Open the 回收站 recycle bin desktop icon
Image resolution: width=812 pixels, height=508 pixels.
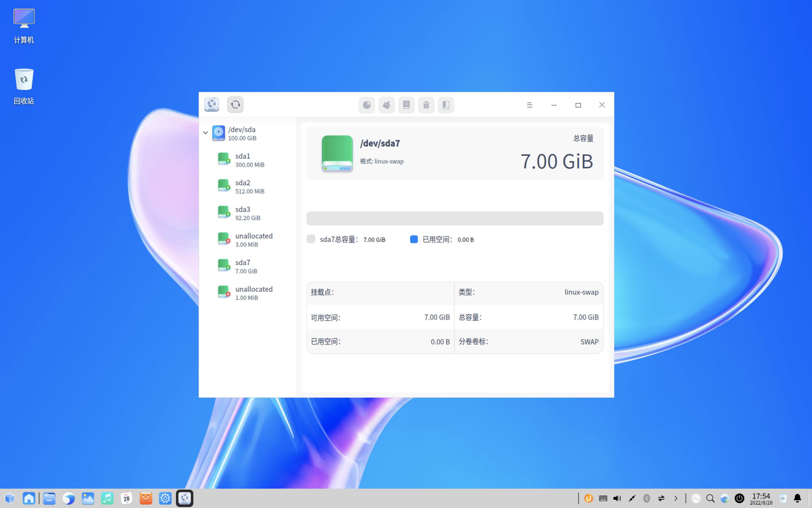click(24, 87)
